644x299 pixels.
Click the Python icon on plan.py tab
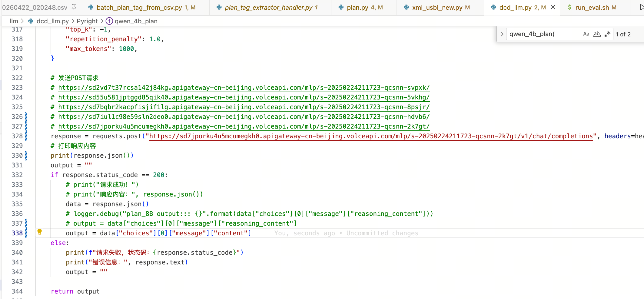pos(341,8)
